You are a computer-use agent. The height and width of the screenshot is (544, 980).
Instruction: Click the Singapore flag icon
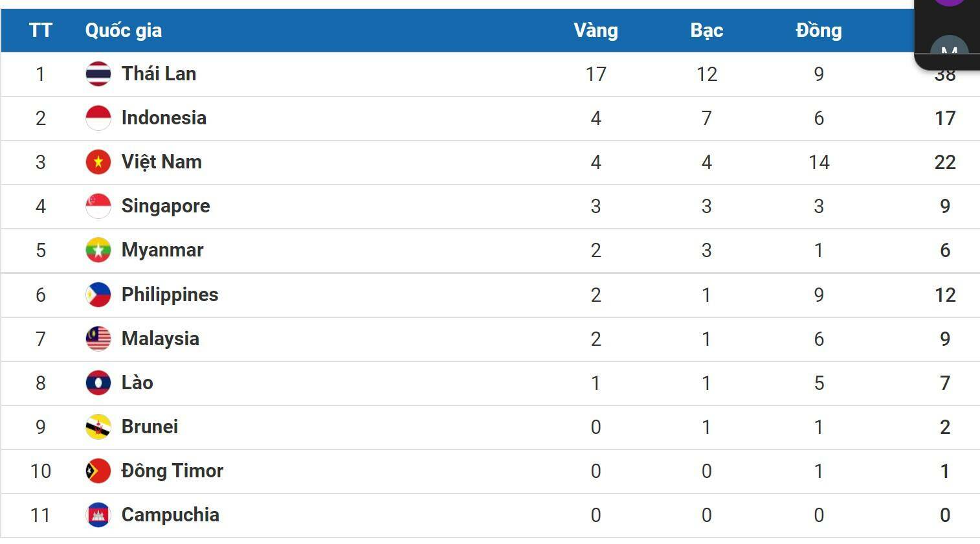click(98, 206)
